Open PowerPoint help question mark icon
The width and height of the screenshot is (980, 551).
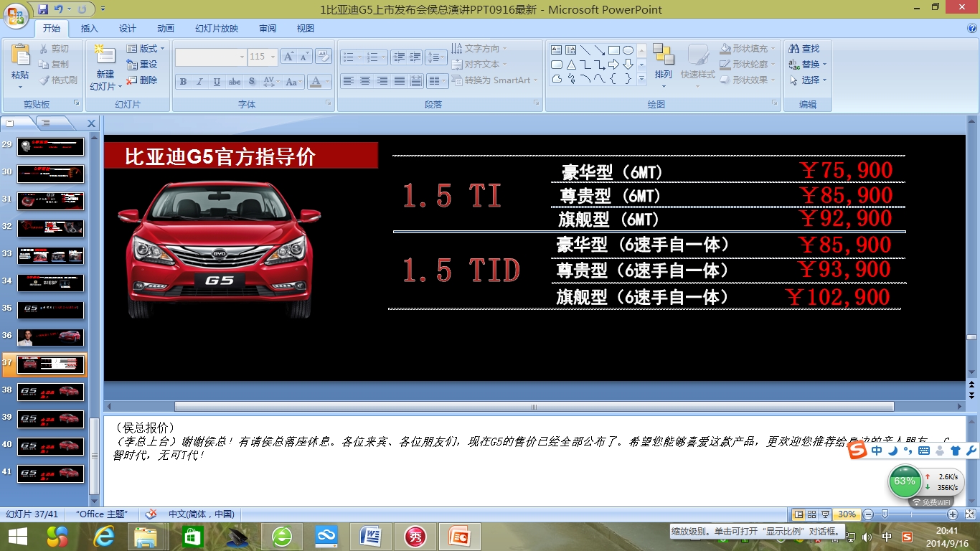point(972,28)
